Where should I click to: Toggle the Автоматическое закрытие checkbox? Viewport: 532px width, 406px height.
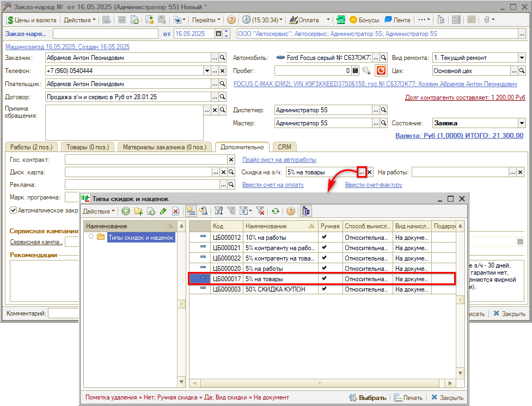14,210
